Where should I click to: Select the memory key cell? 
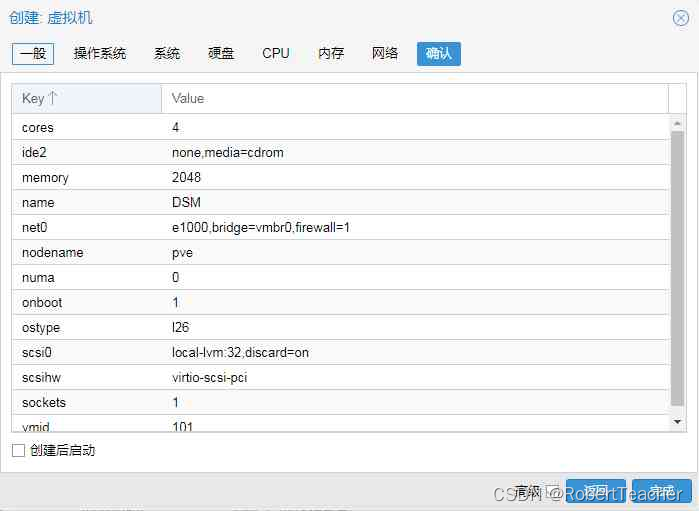[86, 177]
